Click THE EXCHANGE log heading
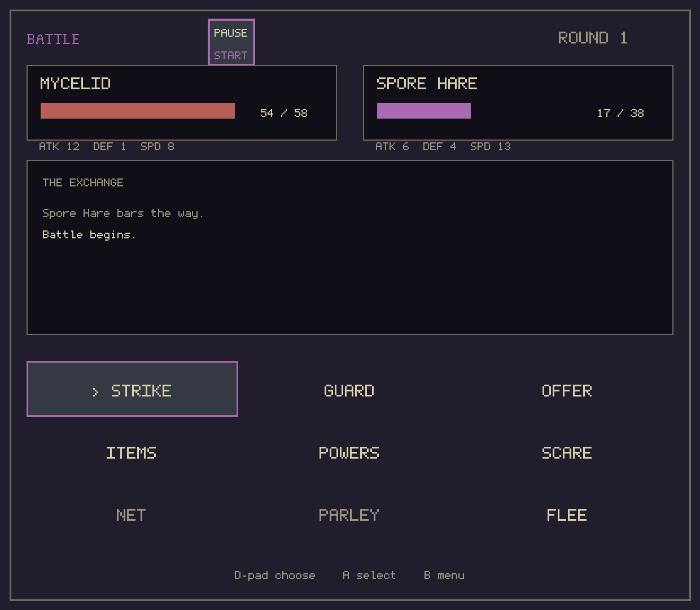This screenshot has width=700, height=610. tap(83, 182)
